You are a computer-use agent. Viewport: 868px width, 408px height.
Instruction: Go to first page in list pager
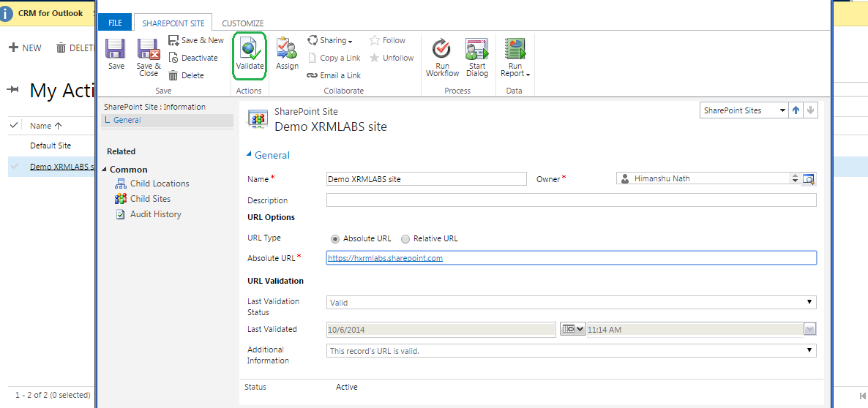[862, 396]
